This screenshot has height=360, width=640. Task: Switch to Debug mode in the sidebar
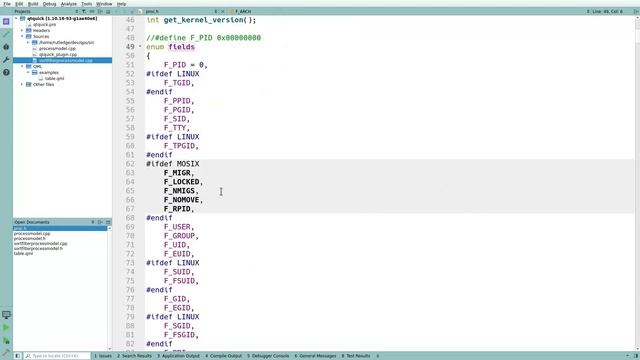coord(6,47)
